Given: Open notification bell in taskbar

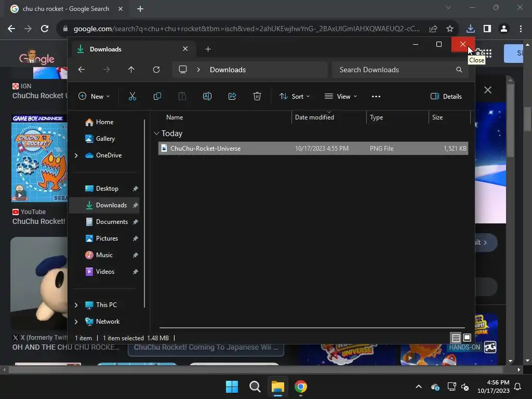Looking at the screenshot, I should (518, 387).
